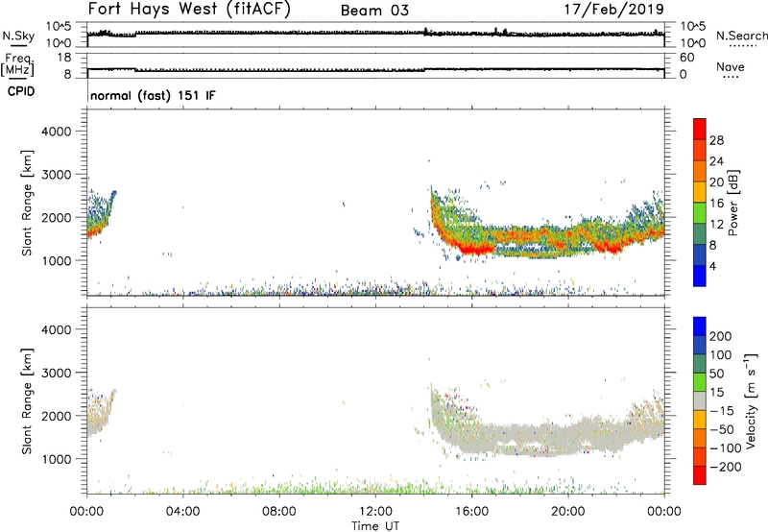Click '4000' on the power panel axis
The image size is (768, 532).
tap(56, 132)
